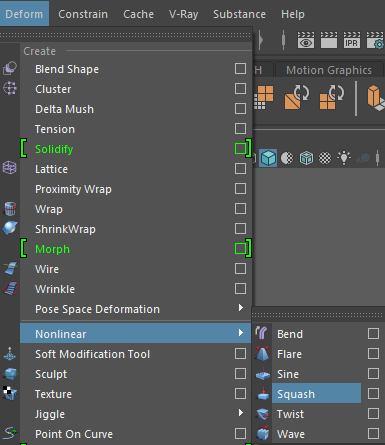Click the Wave deformer icon
Image resolution: width=385 pixels, height=445 pixels.
click(263, 433)
